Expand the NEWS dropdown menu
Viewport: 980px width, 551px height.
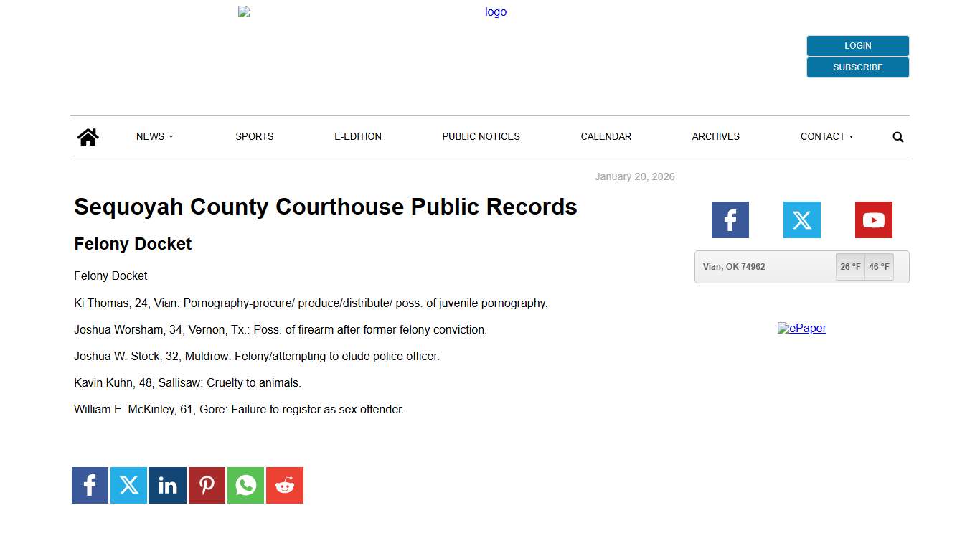click(154, 136)
